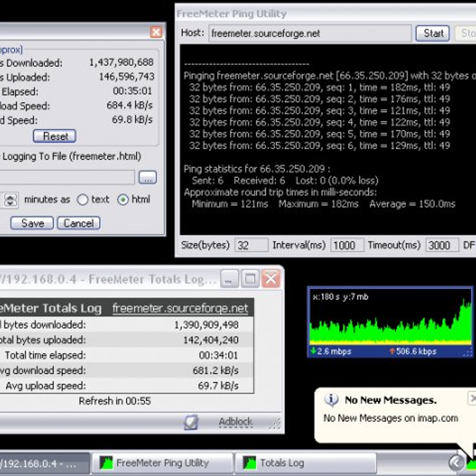This screenshot has width=476, height=476.
Task: Click the green download arrow on bandwidth graph
Action: click(x=315, y=351)
